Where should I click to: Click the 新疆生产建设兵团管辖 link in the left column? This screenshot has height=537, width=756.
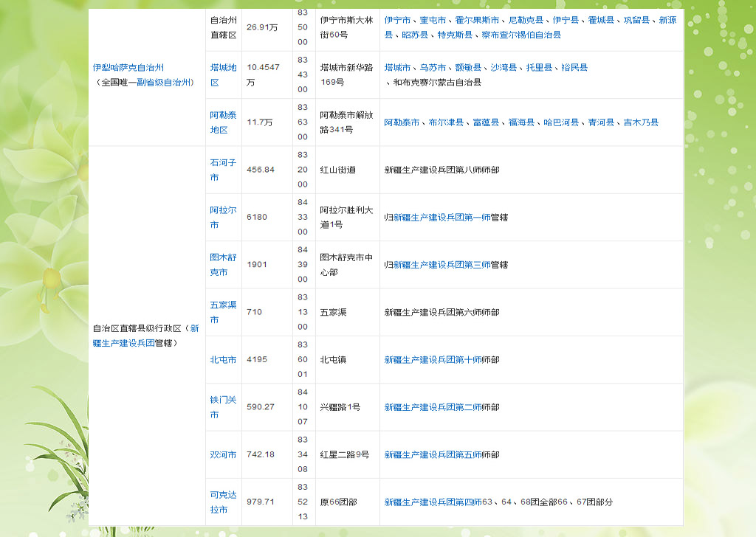(145, 336)
